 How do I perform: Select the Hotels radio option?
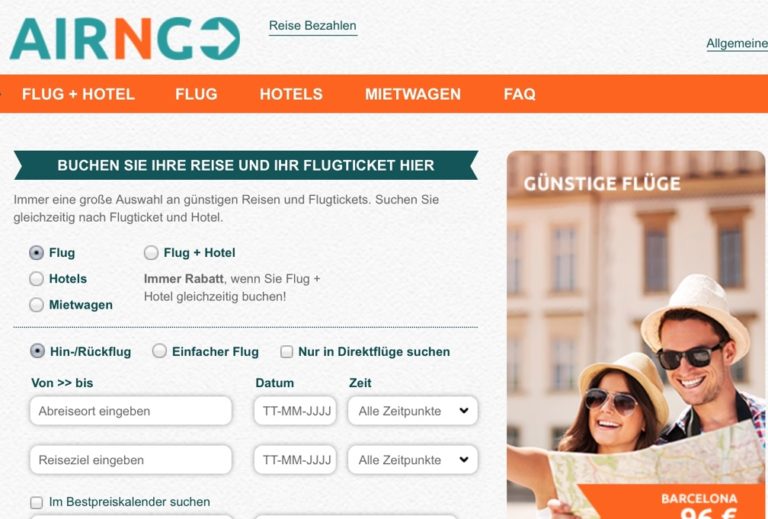[36, 279]
